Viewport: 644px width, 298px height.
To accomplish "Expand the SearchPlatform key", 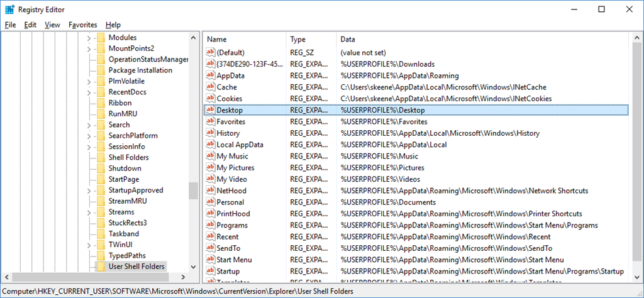I will tap(89, 136).
